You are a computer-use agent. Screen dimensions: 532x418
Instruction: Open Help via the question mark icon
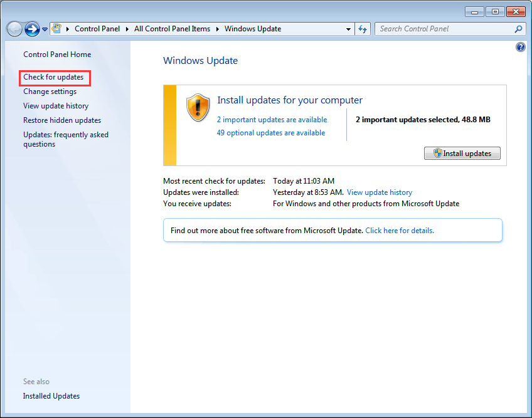click(520, 46)
